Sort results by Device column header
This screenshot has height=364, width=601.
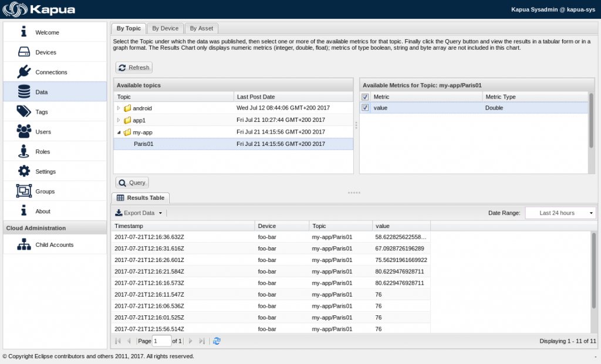[282, 226]
